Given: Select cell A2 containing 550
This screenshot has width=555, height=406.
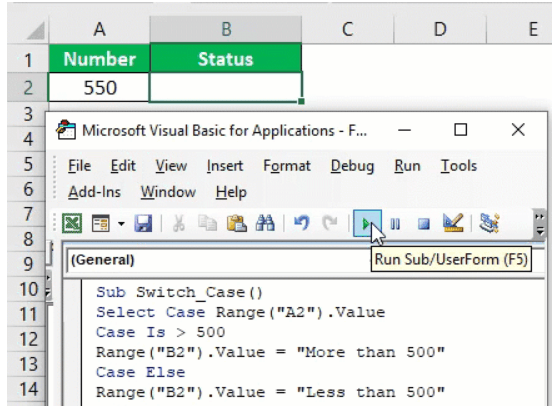Looking at the screenshot, I should (x=99, y=87).
